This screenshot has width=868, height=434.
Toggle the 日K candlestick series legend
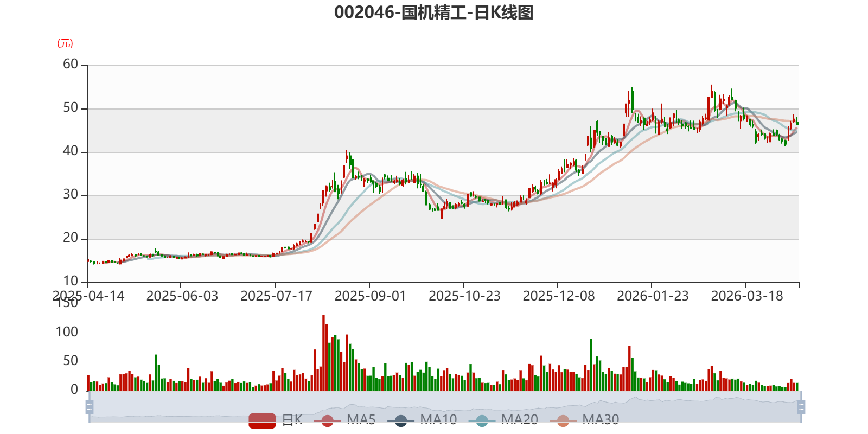[276, 420]
